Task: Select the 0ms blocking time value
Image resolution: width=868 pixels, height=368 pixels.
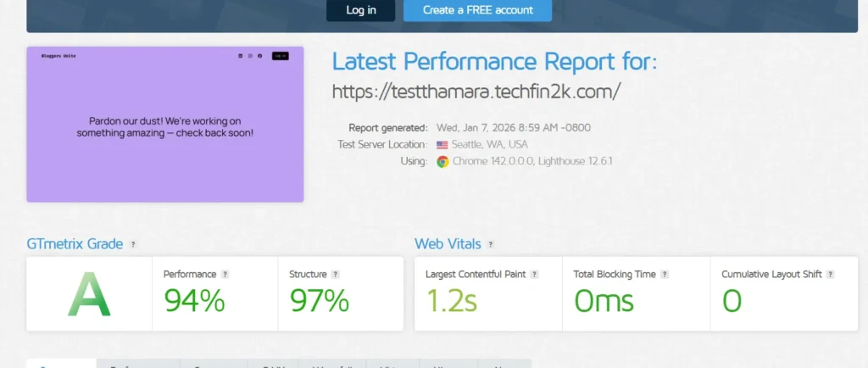Action: pyautogui.click(x=604, y=301)
